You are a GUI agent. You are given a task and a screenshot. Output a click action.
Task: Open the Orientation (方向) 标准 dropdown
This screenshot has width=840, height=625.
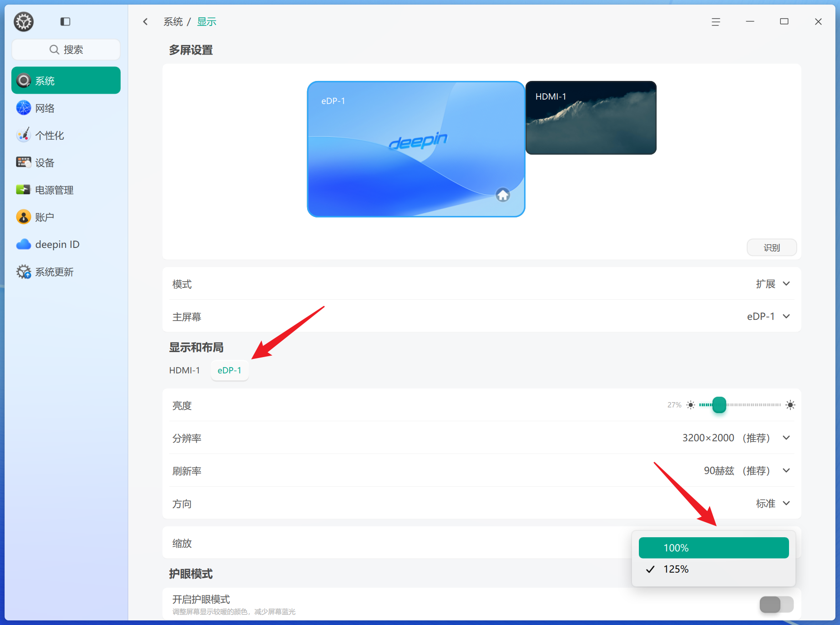(773, 503)
